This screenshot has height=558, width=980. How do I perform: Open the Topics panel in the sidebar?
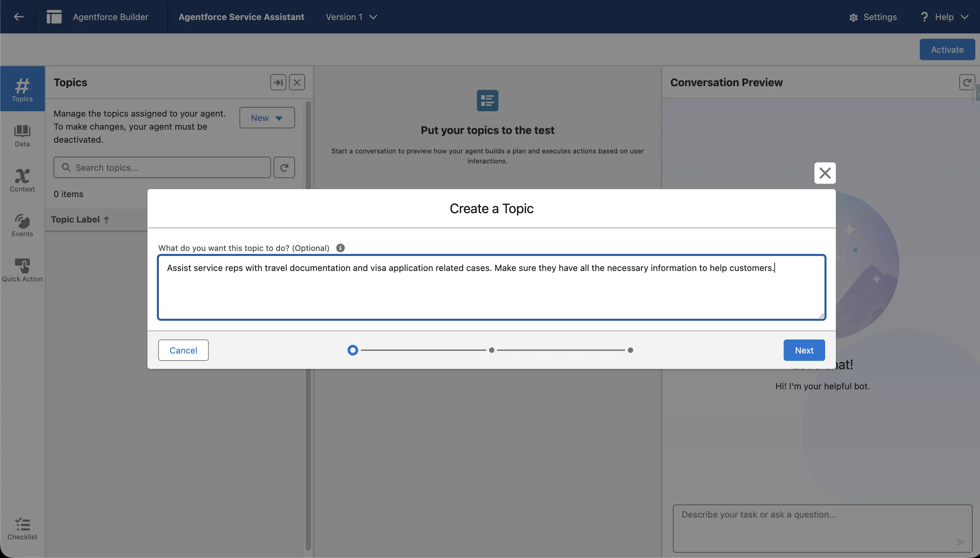[22, 89]
